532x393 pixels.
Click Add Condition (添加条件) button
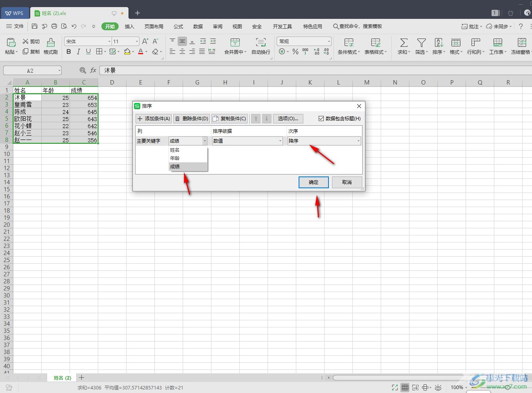coord(154,118)
